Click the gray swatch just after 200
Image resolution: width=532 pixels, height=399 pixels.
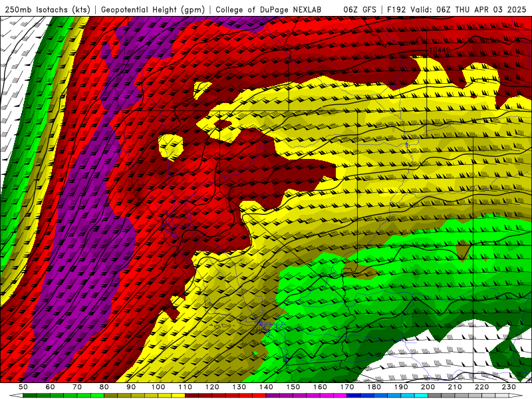point(435,396)
